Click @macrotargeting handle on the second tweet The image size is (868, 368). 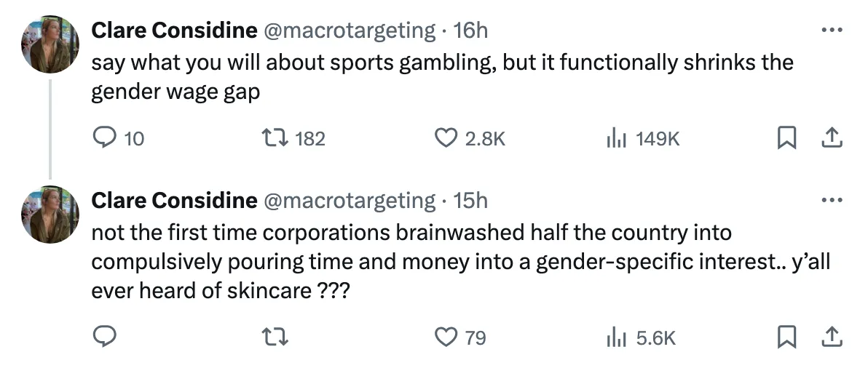pyautogui.click(x=349, y=200)
